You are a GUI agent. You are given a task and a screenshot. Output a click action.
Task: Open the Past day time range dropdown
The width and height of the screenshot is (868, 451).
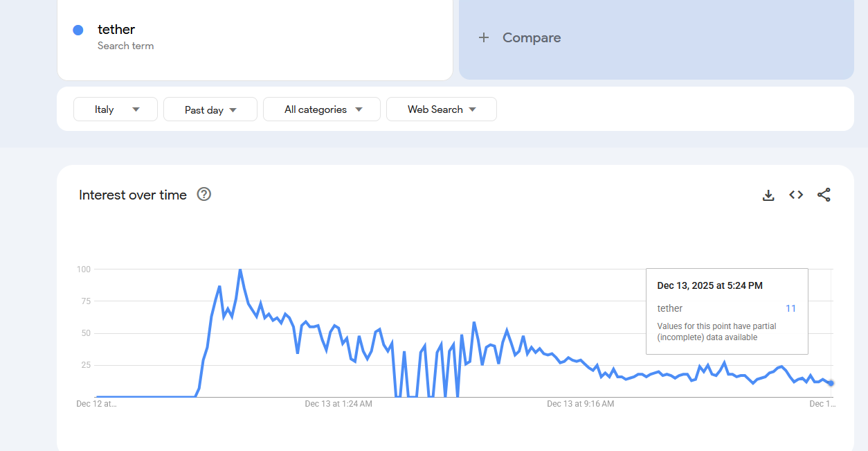pyautogui.click(x=210, y=109)
